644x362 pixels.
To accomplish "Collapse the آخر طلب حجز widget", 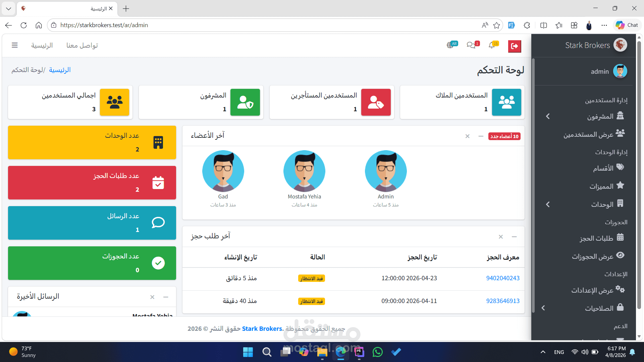I will [x=515, y=237].
